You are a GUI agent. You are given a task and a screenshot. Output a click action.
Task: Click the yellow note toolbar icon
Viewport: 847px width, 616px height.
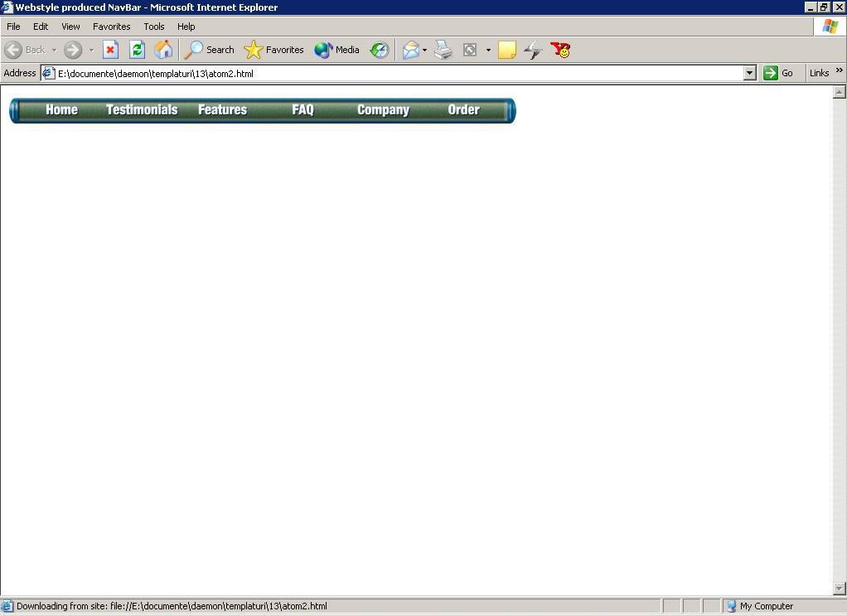(x=506, y=50)
